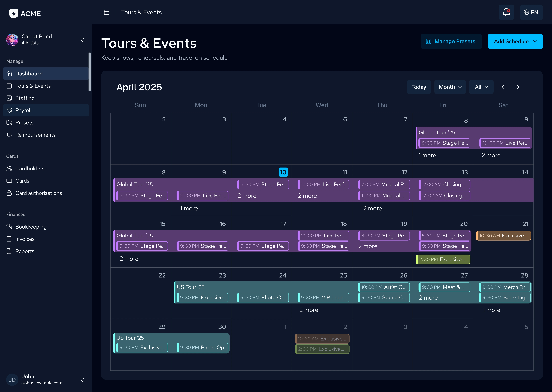
Task: Toggle the sidebar panel icon
Action: pyautogui.click(x=107, y=12)
